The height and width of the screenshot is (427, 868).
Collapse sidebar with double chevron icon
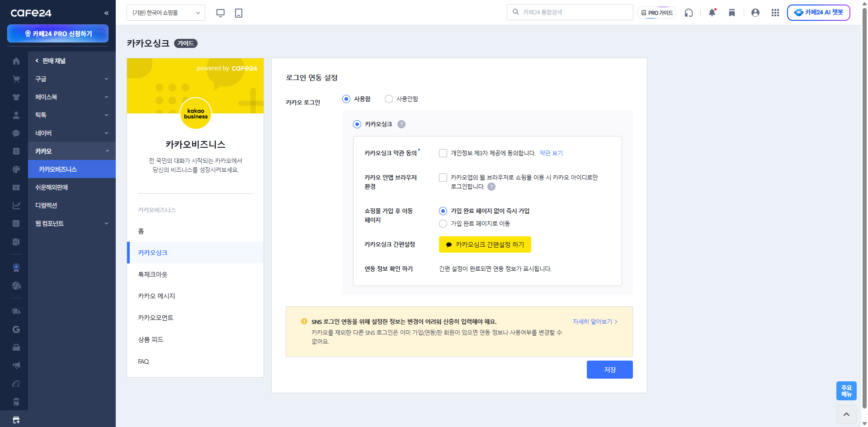click(x=107, y=13)
